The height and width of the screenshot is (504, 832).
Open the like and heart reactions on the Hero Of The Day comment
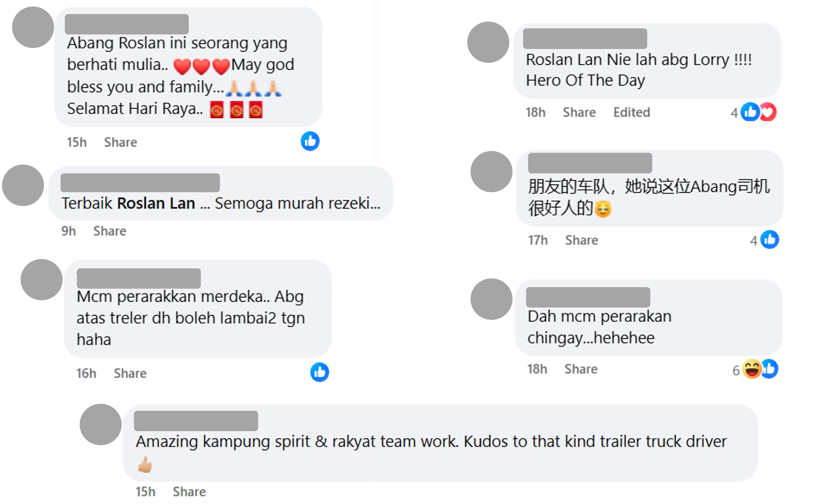[x=758, y=112]
